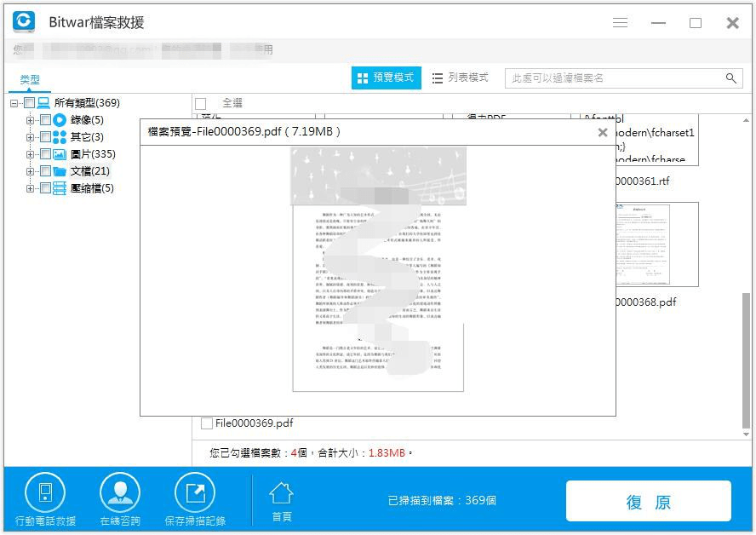Click the Bitwar app logo icon
This screenshot has width=756, height=535.
point(24,21)
